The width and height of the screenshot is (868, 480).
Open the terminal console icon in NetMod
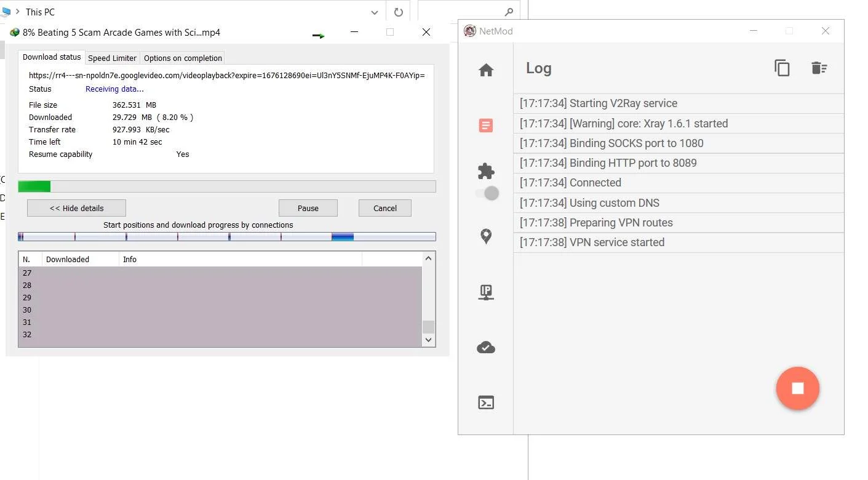pos(486,402)
